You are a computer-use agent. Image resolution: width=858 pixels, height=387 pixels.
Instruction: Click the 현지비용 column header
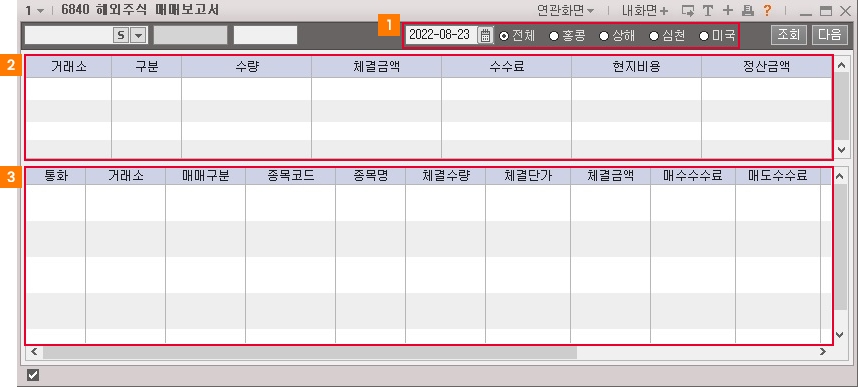click(636, 67)
